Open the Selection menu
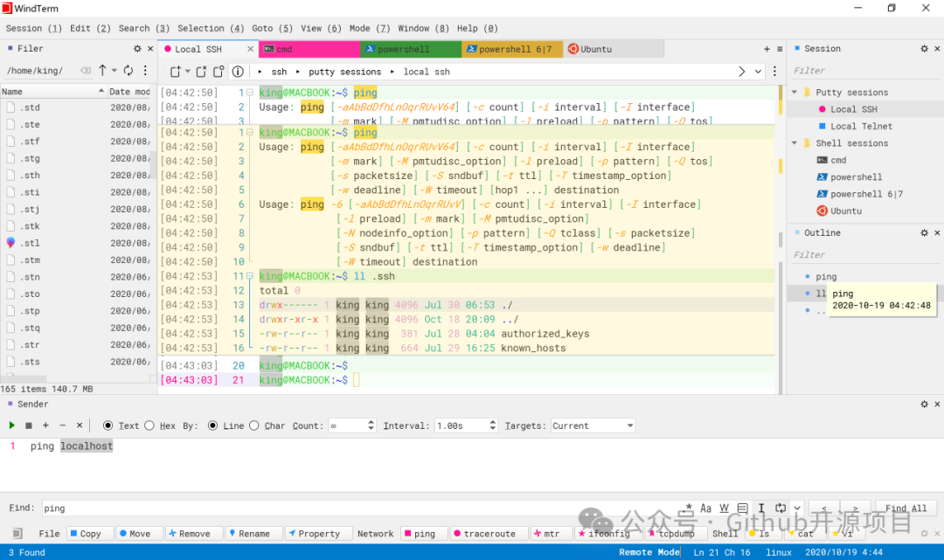 (x=211, y=28)
